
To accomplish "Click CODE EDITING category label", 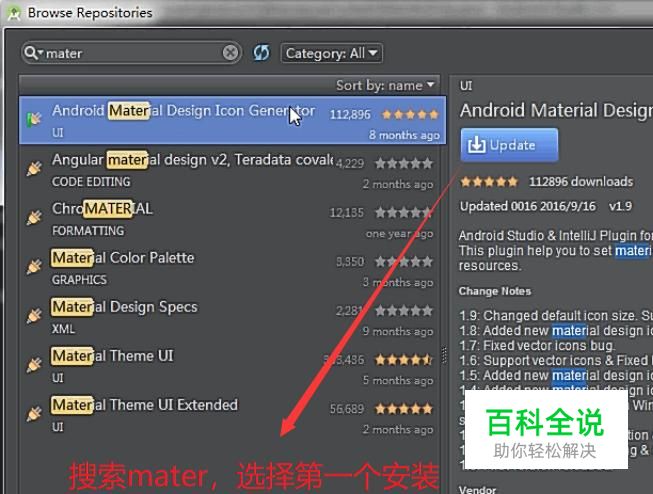I will (91, 182).
